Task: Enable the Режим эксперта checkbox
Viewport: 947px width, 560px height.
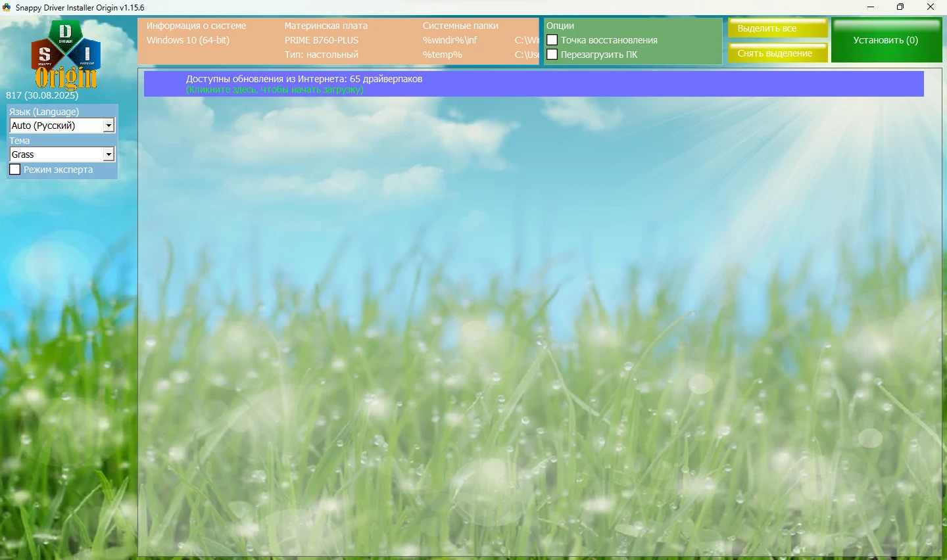Action: [x=15, y=170]
